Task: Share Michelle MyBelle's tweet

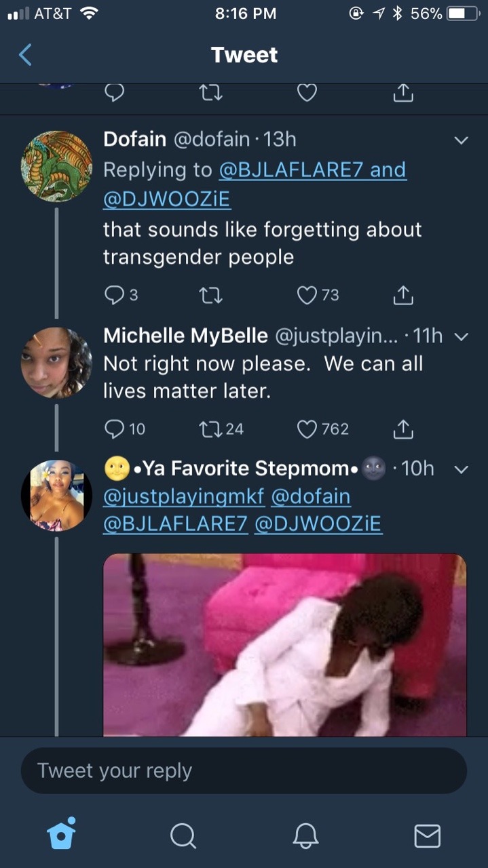Action: (403, 429)
